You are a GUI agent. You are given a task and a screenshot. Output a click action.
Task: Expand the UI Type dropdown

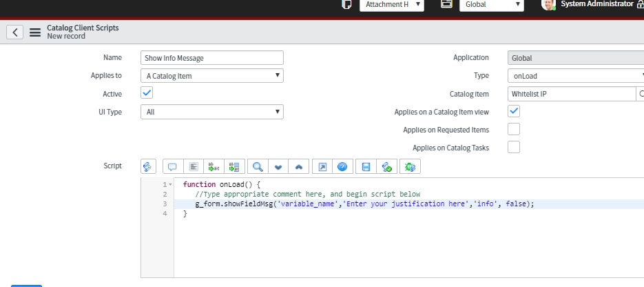(x=211, y=112)
